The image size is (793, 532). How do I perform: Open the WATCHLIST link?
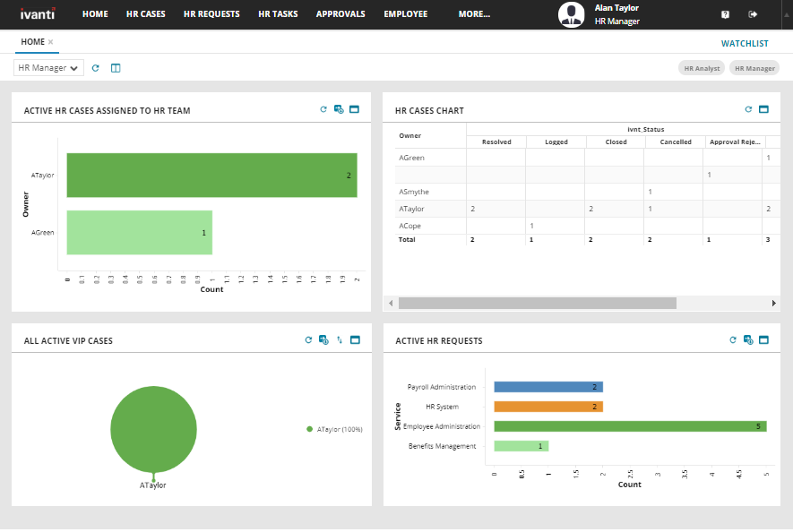(x=745, y=43)
